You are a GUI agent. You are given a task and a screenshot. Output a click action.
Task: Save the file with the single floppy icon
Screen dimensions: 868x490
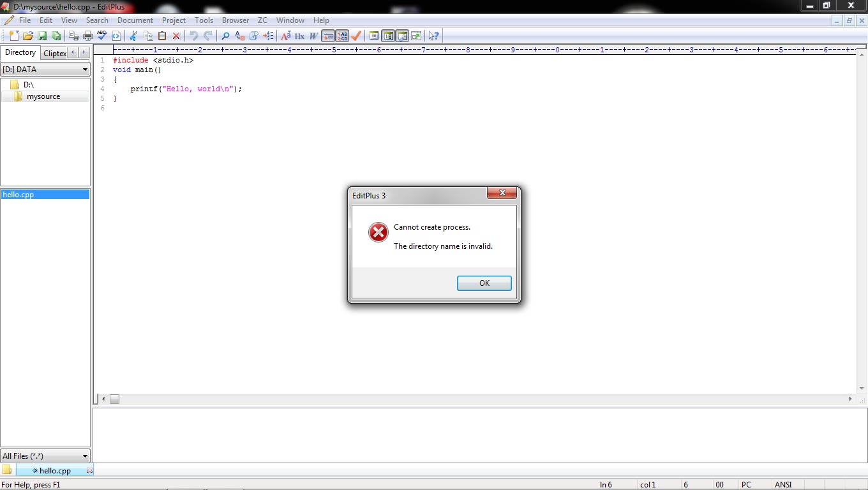pyautogui.click(x=42, y=36)
